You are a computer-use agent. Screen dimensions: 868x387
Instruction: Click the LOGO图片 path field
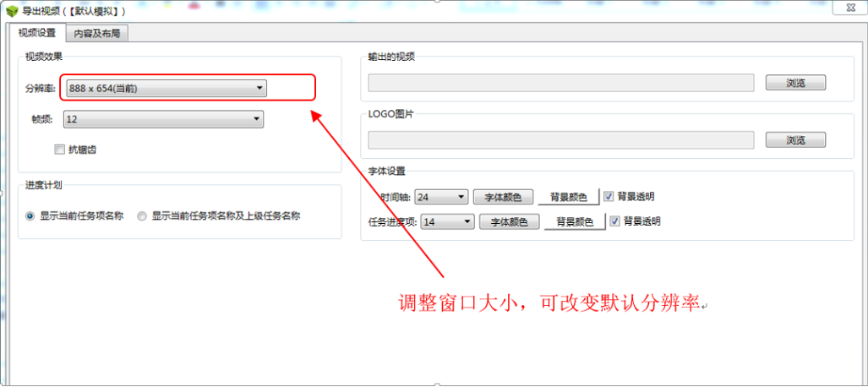(x=561, y=140)
